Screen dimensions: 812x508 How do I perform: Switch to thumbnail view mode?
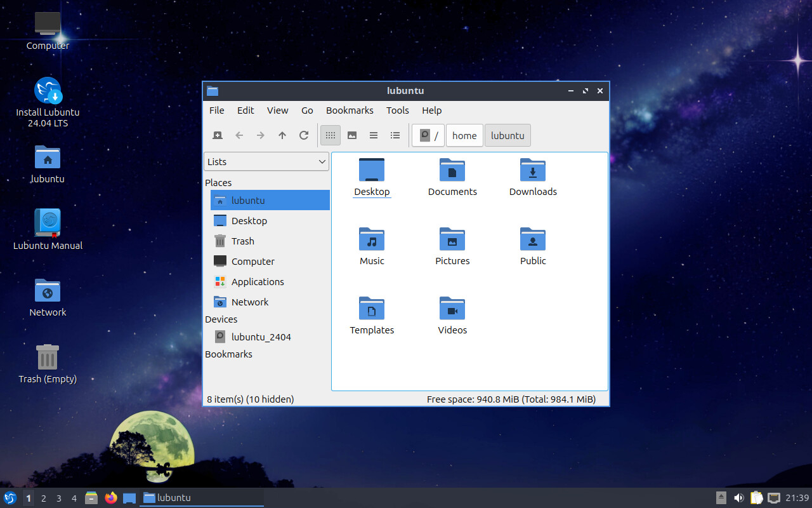[352, 135]
